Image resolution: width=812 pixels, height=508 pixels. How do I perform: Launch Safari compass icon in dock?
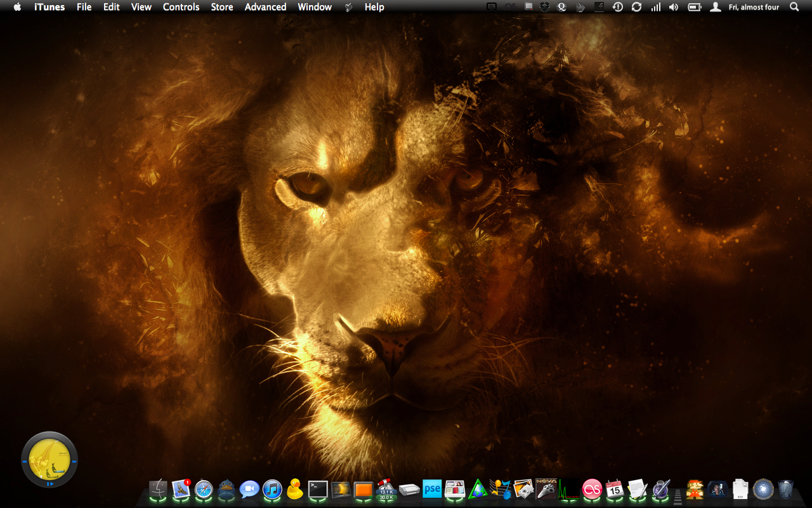[x=204, y=489]
